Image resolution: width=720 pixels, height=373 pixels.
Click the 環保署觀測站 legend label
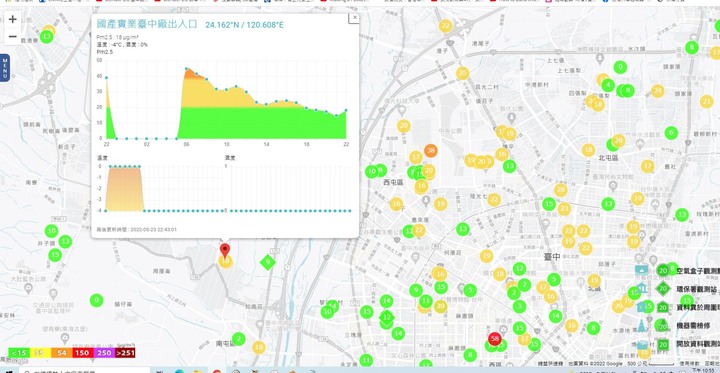697,289
